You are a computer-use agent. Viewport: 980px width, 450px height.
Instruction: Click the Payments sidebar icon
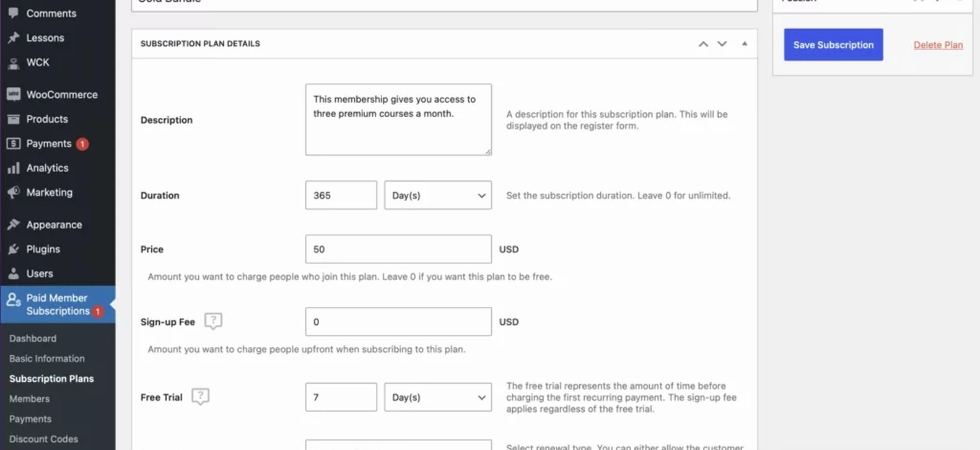pos(13,143)
